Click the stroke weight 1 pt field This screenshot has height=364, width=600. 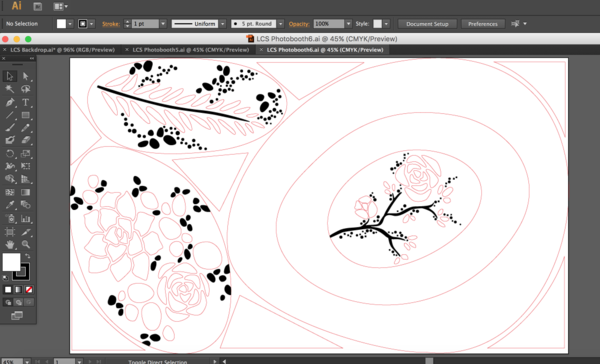[x=145, y=24]
